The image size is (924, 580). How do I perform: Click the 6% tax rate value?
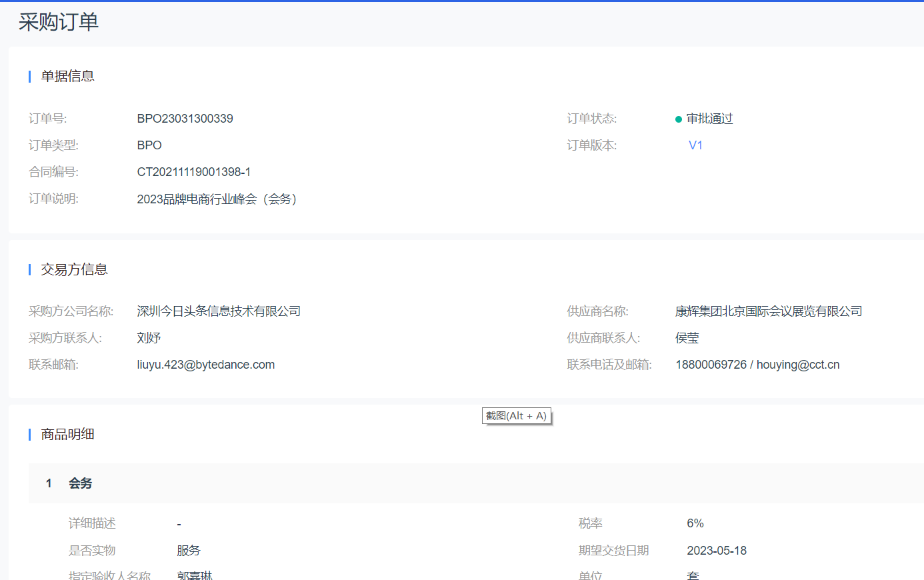pyautogui.click(x=695, y=523)
